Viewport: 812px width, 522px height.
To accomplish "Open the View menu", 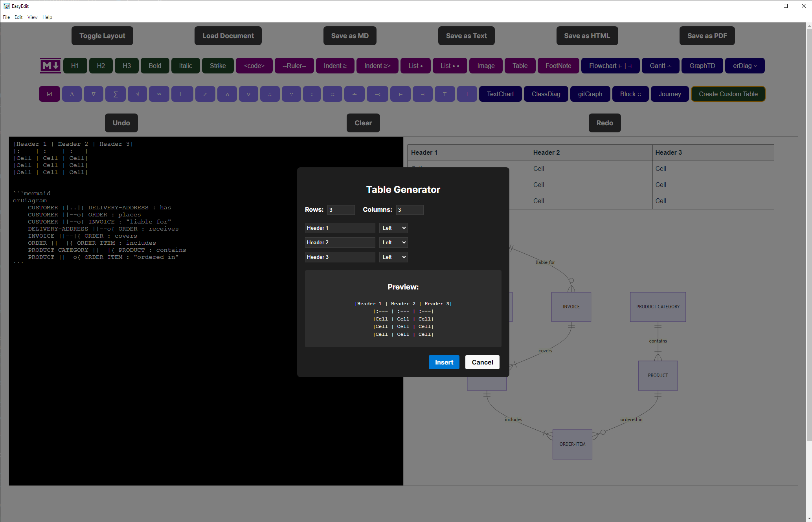I will pyautogui.click(x=32, y=17).
